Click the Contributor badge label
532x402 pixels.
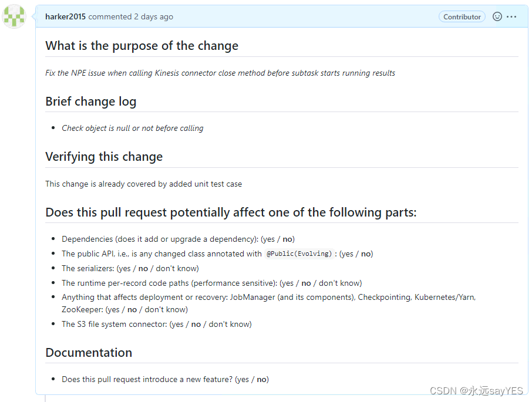click(x=462, y=16)
